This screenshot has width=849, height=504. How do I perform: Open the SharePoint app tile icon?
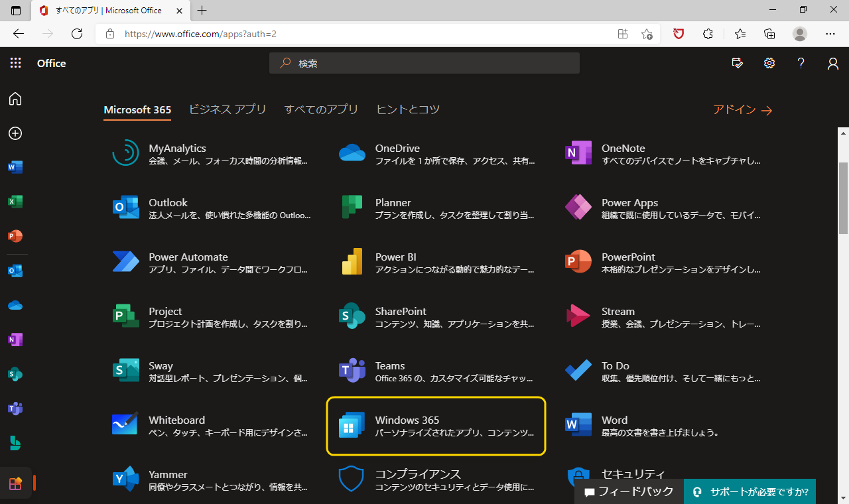(352, 316)
